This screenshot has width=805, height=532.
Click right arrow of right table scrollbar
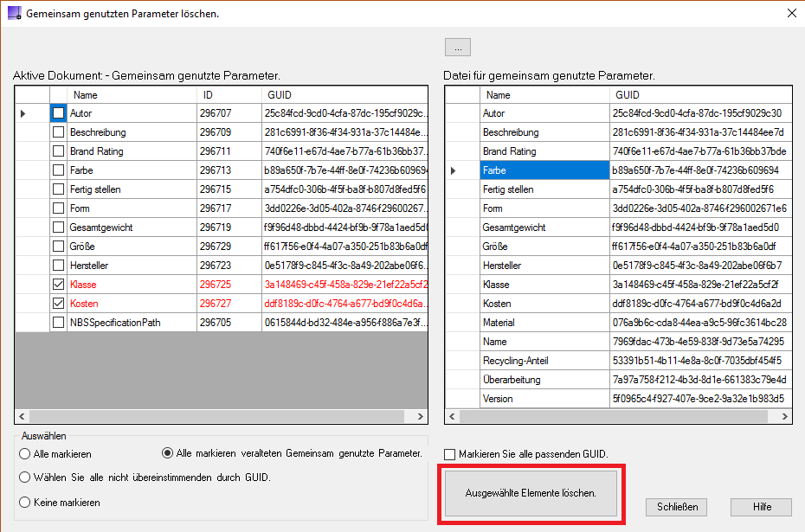pyautogui.click(x=784, y=416)
